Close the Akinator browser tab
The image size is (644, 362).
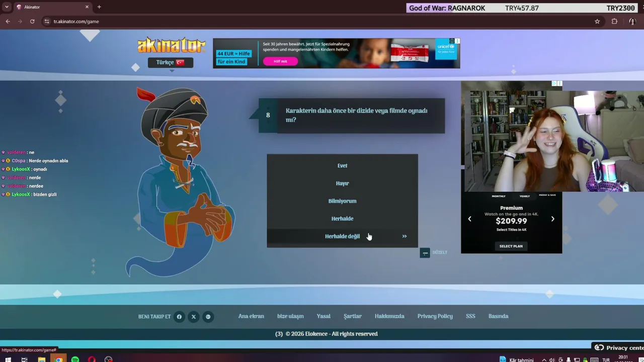87,7
